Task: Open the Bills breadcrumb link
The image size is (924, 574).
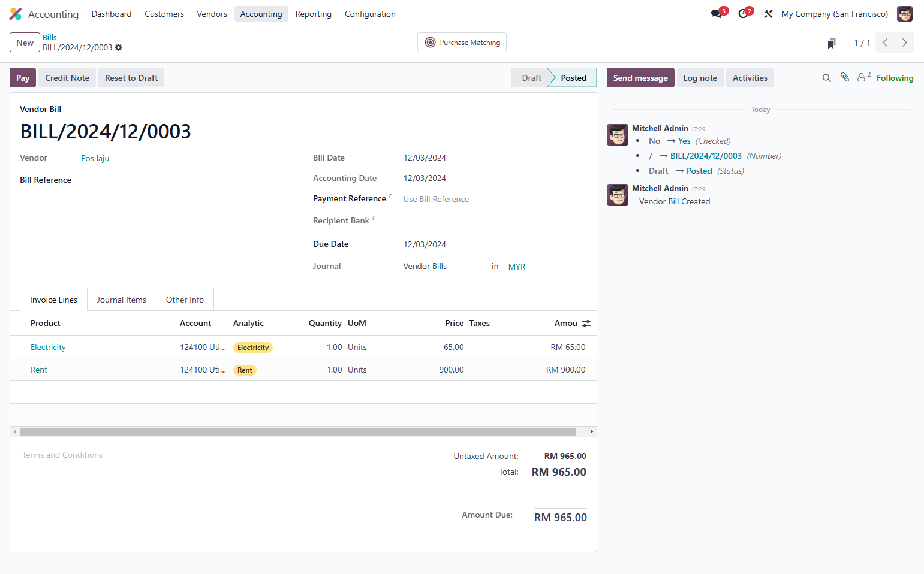Action: click(50, 37)
